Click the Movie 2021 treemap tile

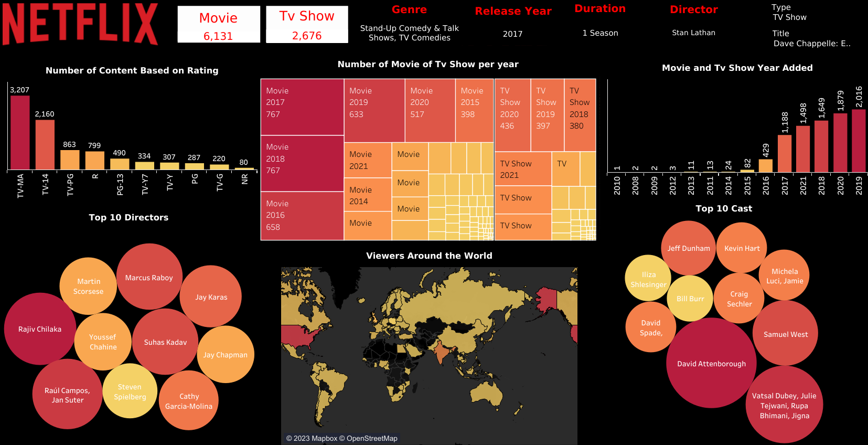click(x=368, y=160)
